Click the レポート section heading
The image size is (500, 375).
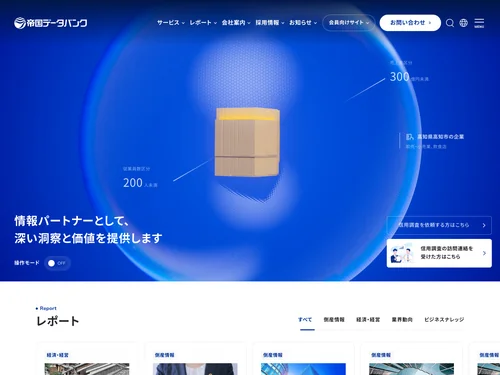[58, 321]
